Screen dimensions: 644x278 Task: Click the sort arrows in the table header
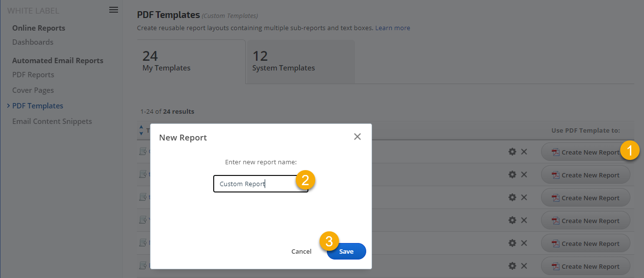click(141, 130)
